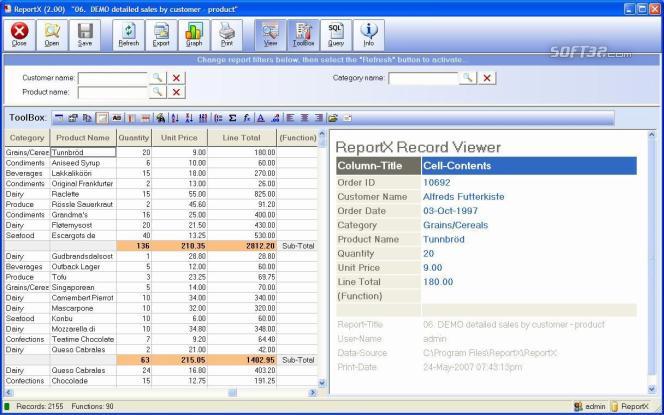Click the Close toolbar button

[x=19, y=35]
